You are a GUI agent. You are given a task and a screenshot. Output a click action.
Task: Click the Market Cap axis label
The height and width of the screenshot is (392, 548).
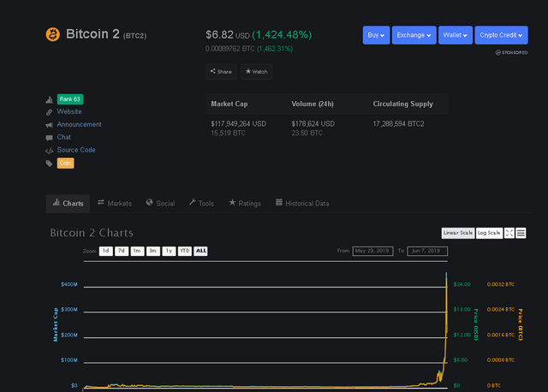tap(55, 324)
